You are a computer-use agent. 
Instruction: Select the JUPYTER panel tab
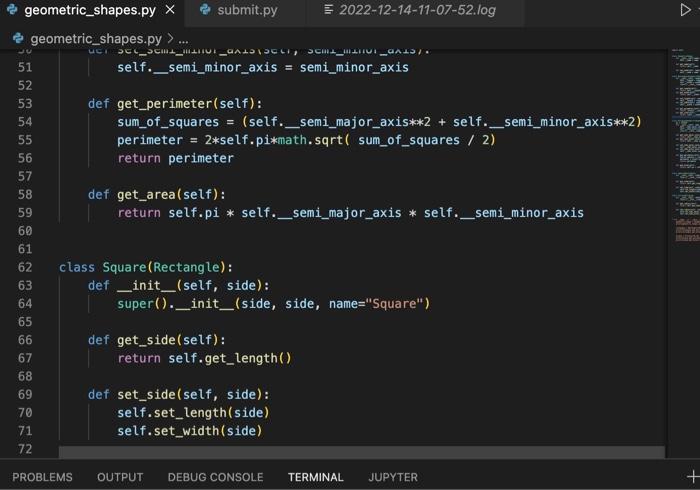pos(393,477)
